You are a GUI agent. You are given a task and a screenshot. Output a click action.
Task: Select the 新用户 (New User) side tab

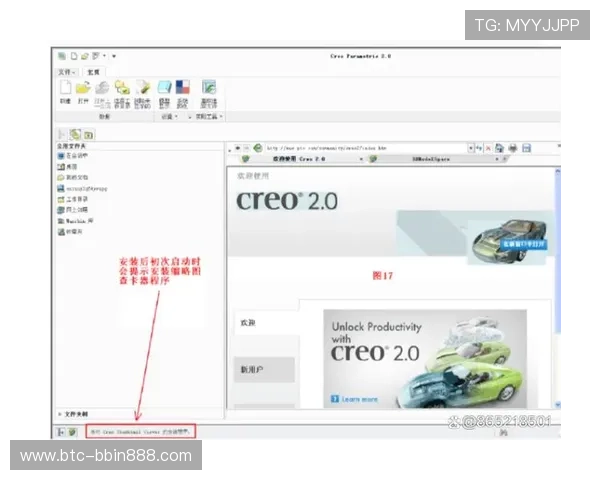(250, 369)
